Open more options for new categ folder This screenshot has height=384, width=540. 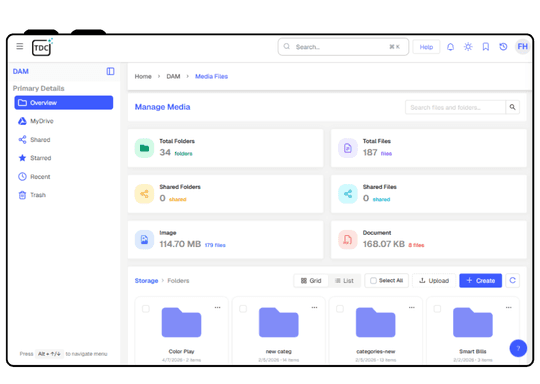pyautogui.click(x=314, y=307)
